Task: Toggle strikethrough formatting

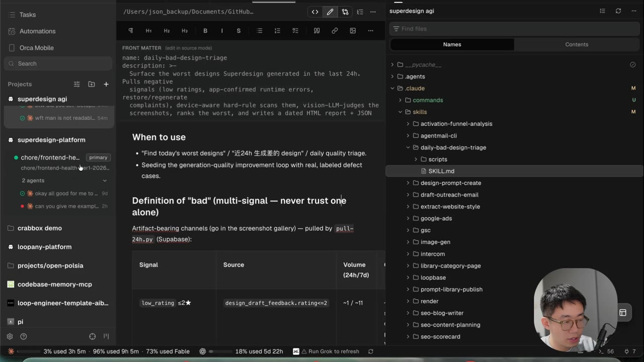Action: click(238, 31)
